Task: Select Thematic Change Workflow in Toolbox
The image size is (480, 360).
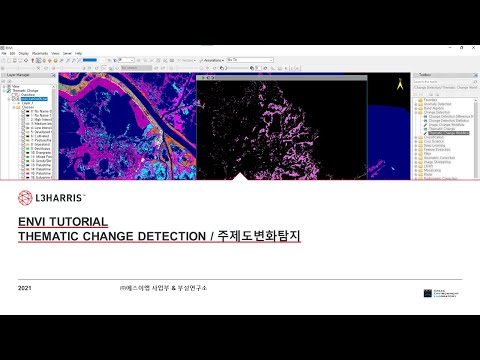Action: click(x=449, y=133)
